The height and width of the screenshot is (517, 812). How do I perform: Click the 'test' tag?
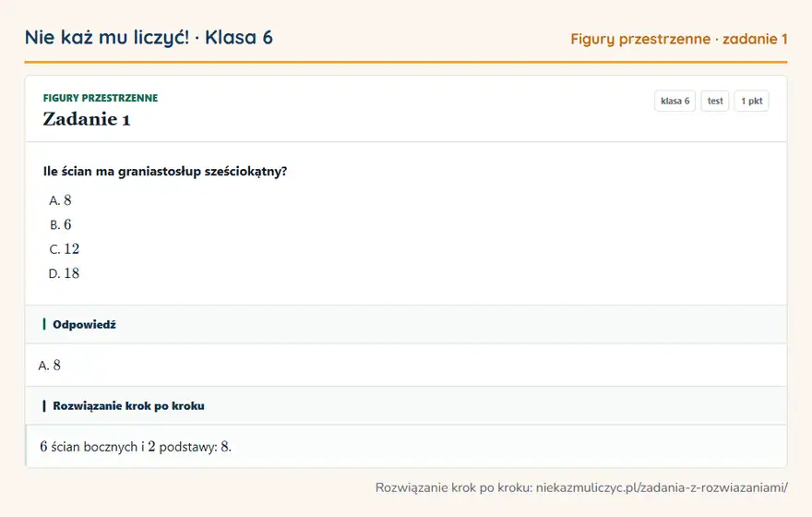pyautogui.click(x=714, y=101)
